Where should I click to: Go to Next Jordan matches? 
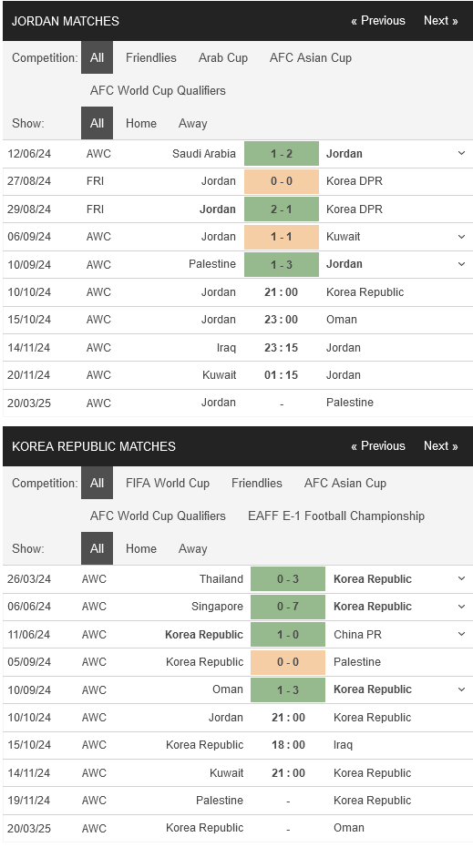pos(441,20)
